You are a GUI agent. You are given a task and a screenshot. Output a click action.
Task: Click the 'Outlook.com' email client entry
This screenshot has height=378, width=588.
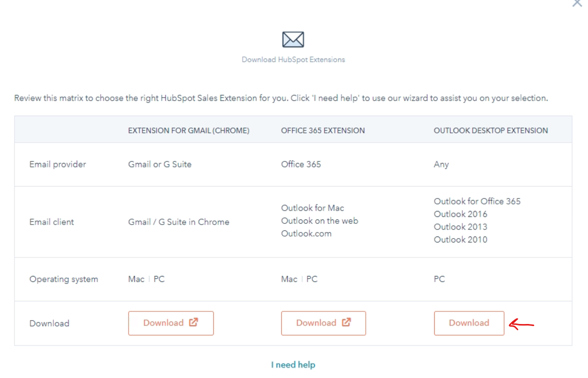click(306, 233)
